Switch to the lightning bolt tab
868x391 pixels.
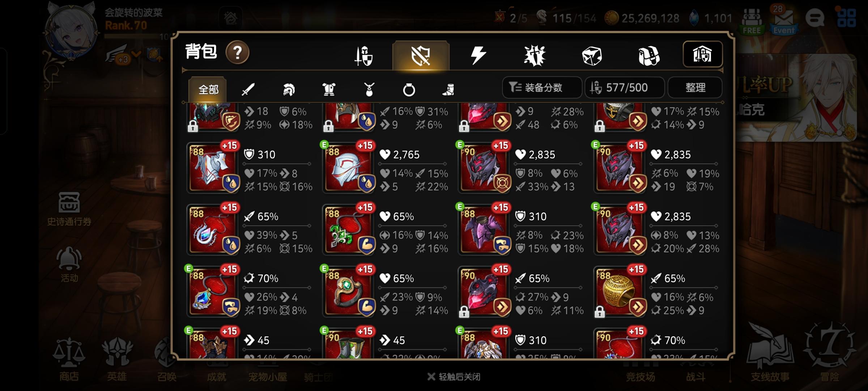pyautogui.click(x=478, y=56)
